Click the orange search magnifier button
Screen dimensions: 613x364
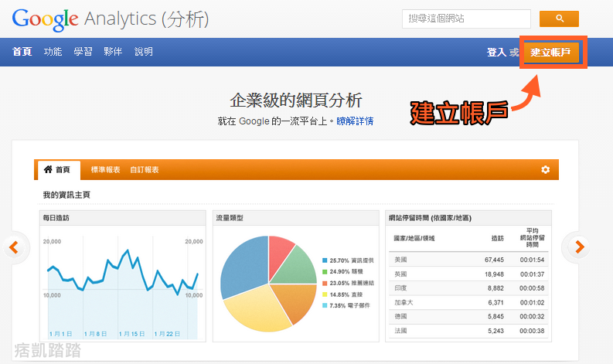tap(559, 19)
